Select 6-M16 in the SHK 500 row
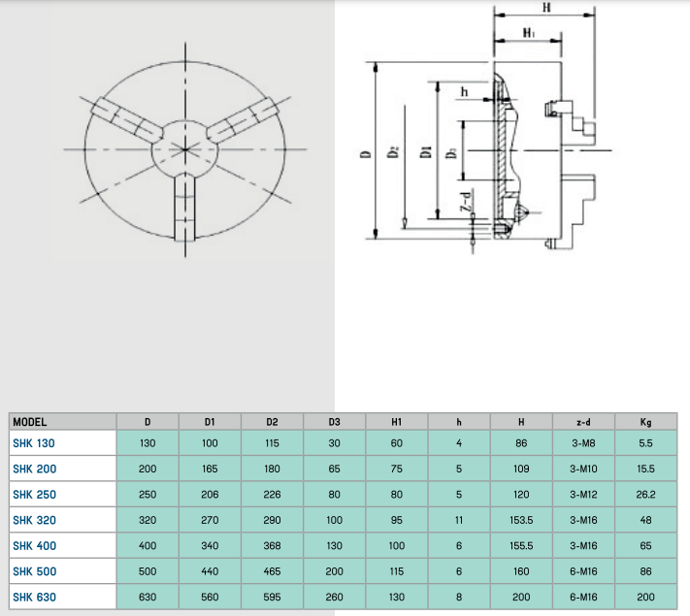Screen dimensions: 690x616 tap(583, 571)
